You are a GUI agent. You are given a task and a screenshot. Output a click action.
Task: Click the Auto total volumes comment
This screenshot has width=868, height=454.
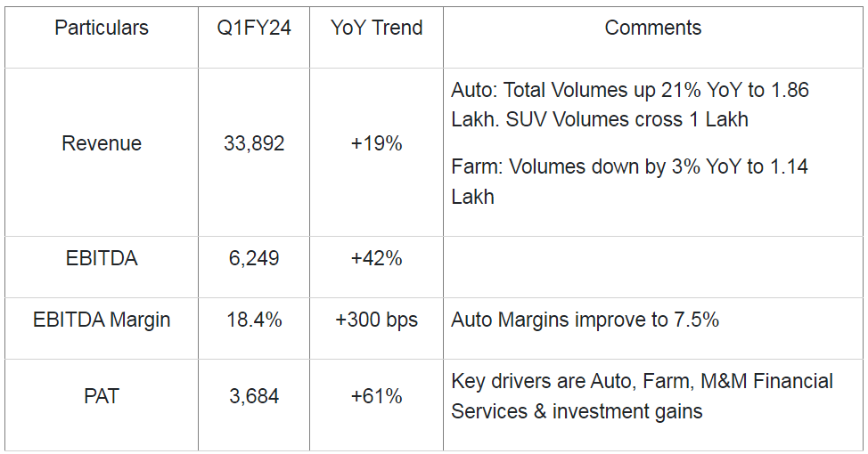629,105
